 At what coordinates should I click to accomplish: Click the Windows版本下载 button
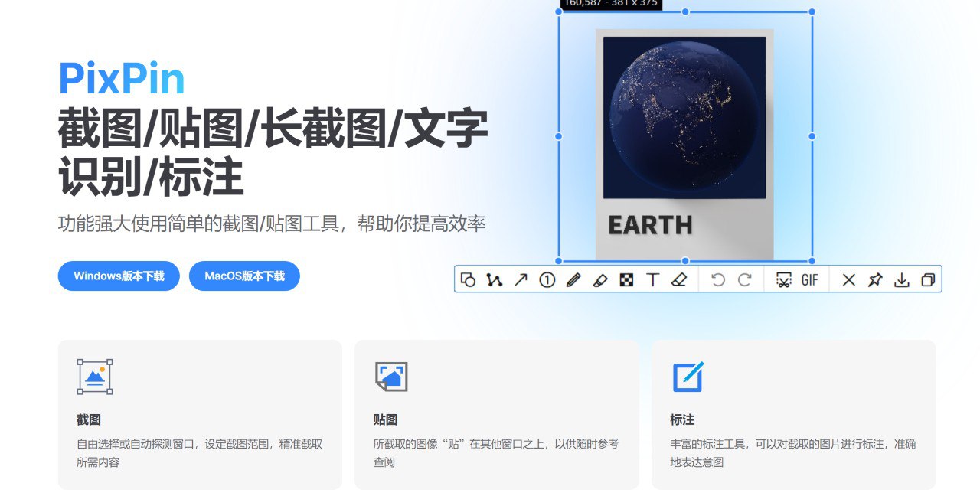pos(119,276)
